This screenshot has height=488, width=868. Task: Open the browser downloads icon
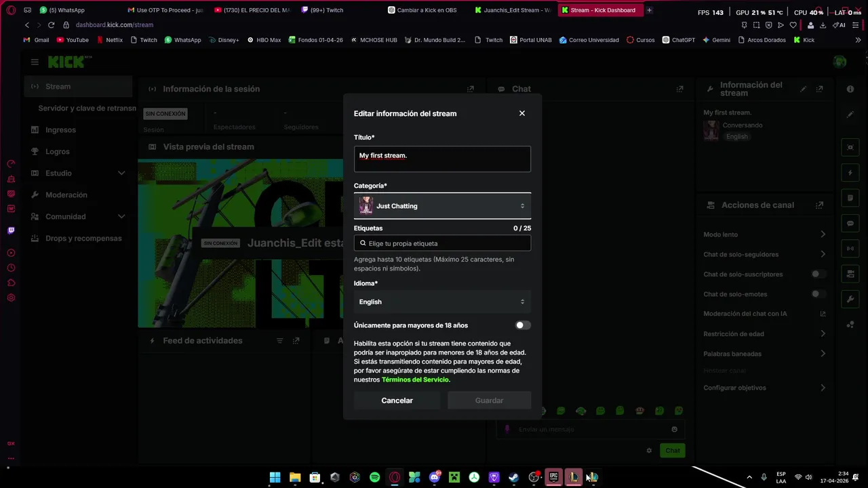[x=823, y=25]
